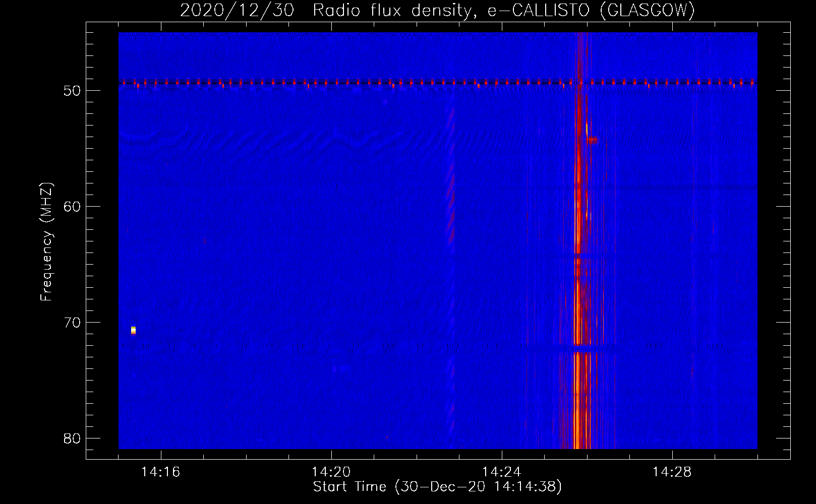The height and width of the screenshot is (504, 816).
Task: Click the bright yellow-white spot near 70 MHz
Action: 133,330
